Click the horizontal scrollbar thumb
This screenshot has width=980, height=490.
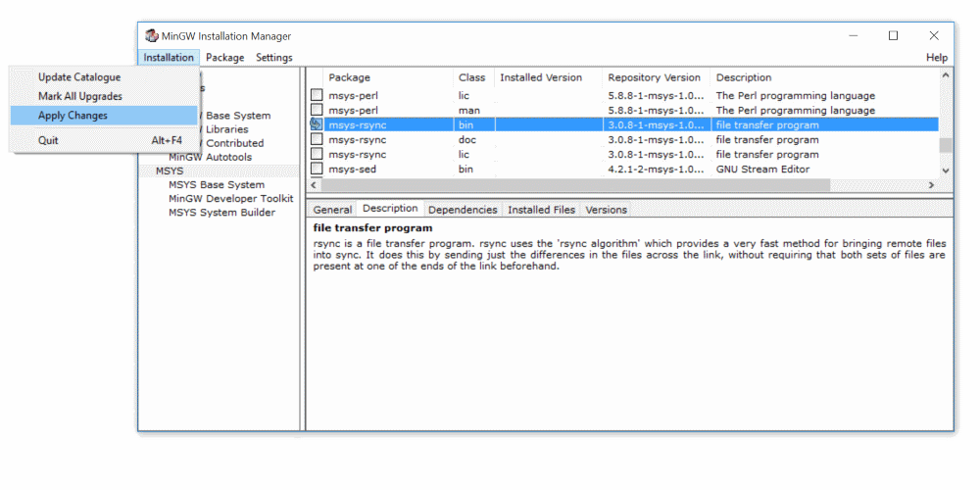coord(576,185)
